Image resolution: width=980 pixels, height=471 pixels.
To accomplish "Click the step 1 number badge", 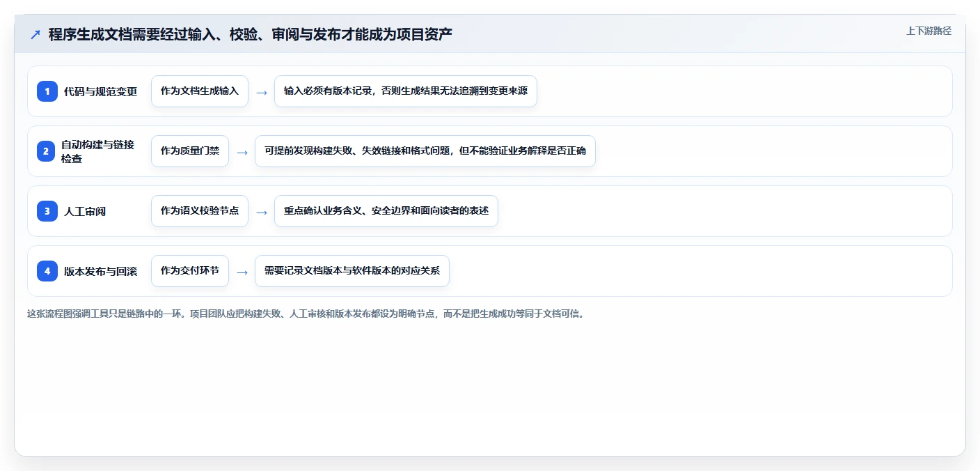I will click(x=47, y=91).
